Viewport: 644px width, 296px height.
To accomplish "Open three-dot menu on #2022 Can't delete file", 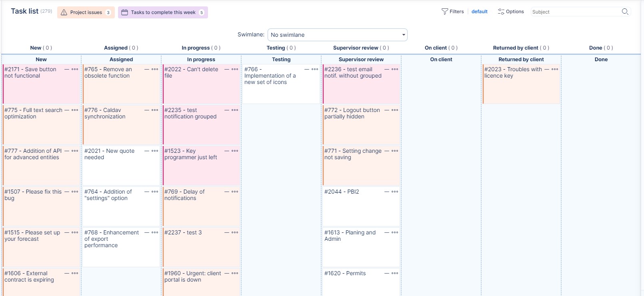I will pos(235,69).
